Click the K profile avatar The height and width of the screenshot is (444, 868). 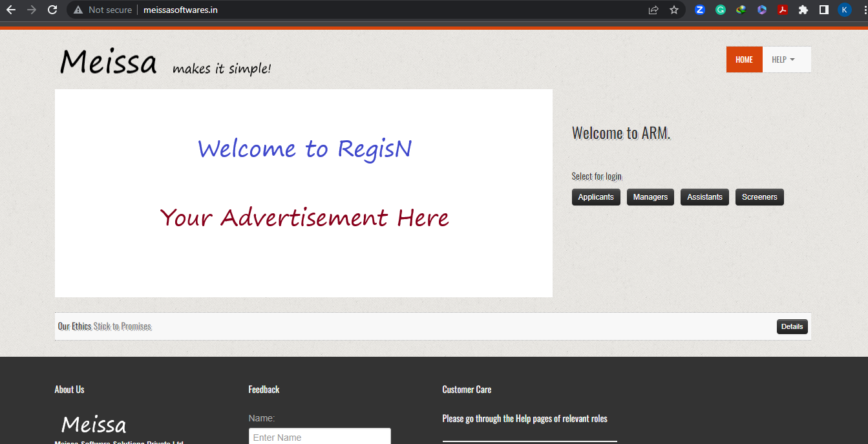click(844, 10)
